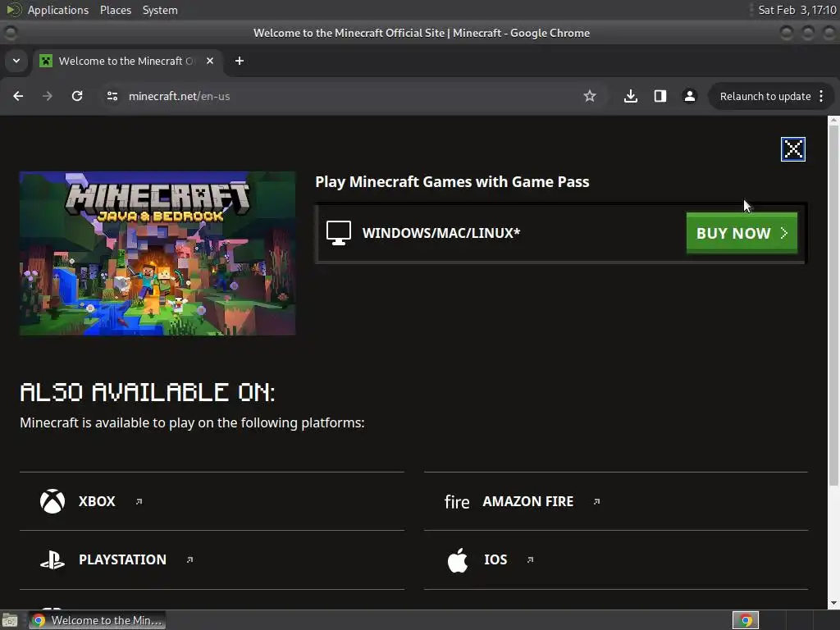Reload the Minecraft page

pos(77,96)
